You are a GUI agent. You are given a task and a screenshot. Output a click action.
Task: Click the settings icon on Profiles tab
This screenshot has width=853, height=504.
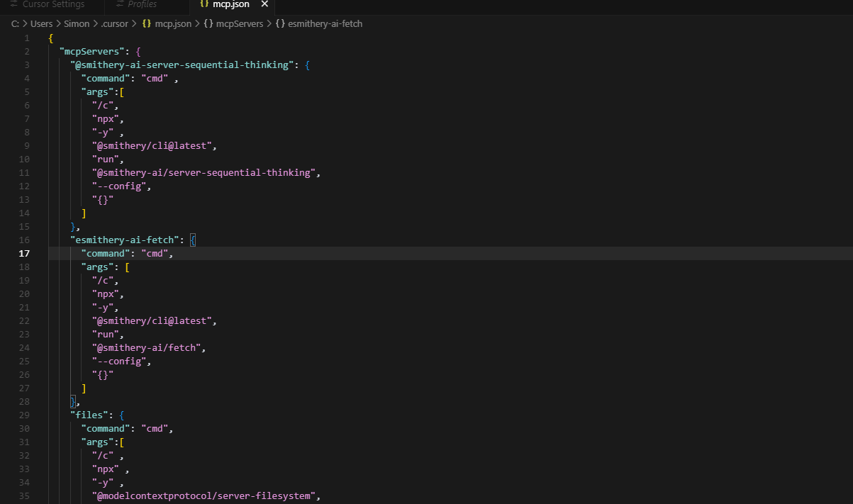click(118, 4)
